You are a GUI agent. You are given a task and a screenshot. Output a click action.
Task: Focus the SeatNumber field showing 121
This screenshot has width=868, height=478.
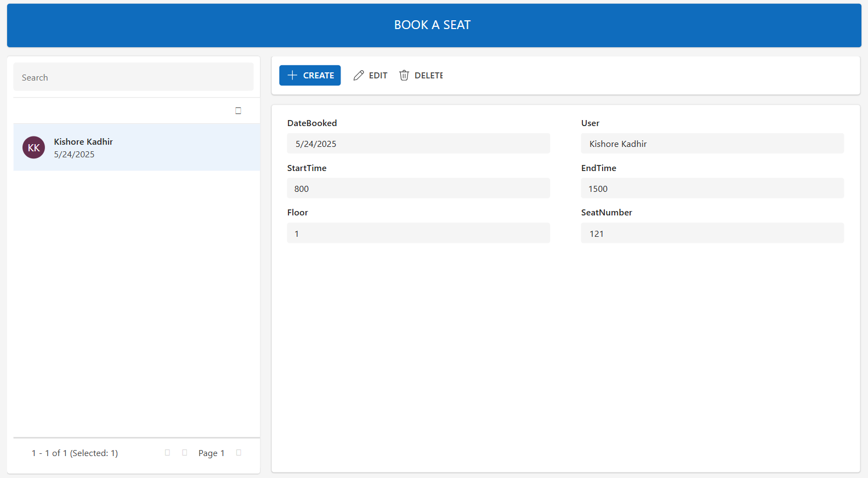click(x=712, y=234)
